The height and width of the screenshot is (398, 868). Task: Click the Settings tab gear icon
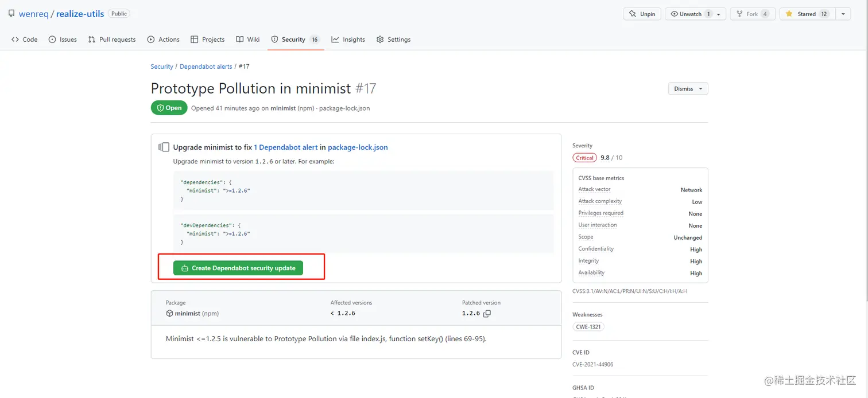tap(380, 40)
